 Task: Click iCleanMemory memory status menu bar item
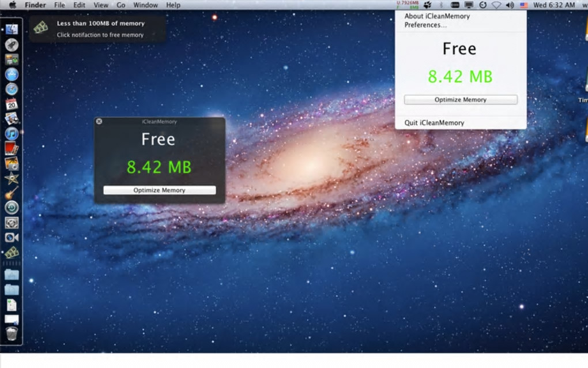pos(408,5)
